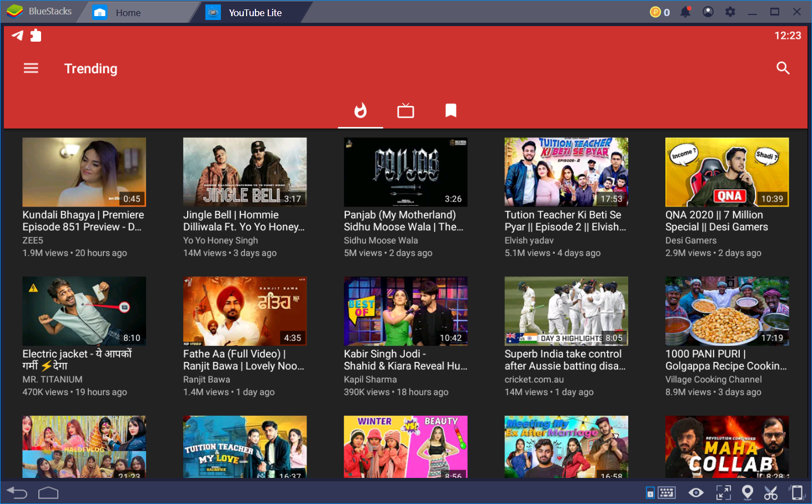
Task: Play the Jingle Bell video thumbnail
Action: pos(245,172)
